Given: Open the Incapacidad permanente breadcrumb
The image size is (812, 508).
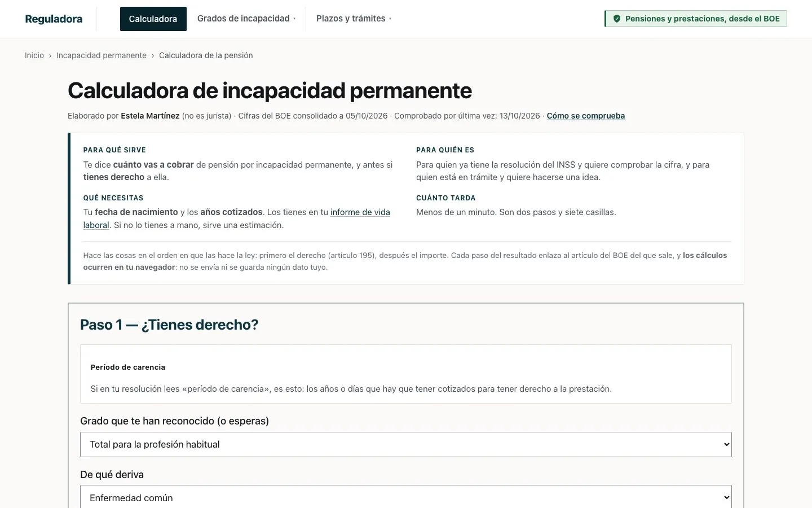Looking at the screenshot, I should click(101, 55).
